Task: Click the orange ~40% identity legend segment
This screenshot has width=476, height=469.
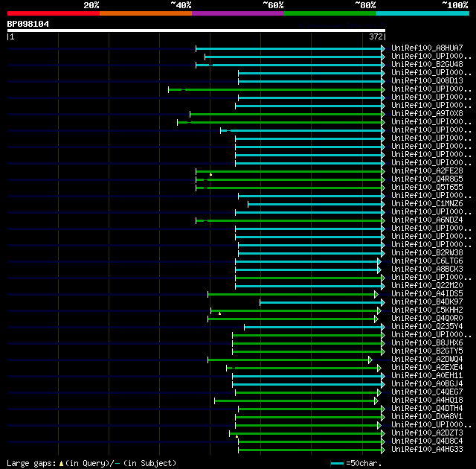Action: tap(146, 13)
